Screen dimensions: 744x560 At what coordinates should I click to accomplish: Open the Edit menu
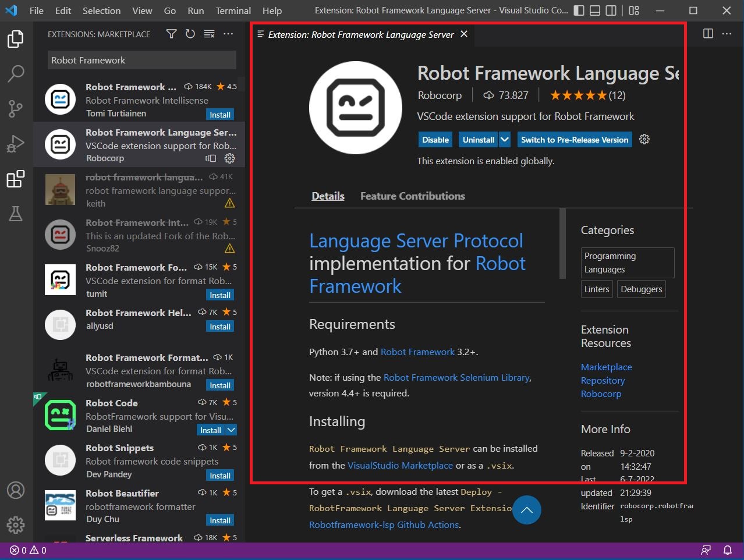pyautogui.click(x=63, y=10)
